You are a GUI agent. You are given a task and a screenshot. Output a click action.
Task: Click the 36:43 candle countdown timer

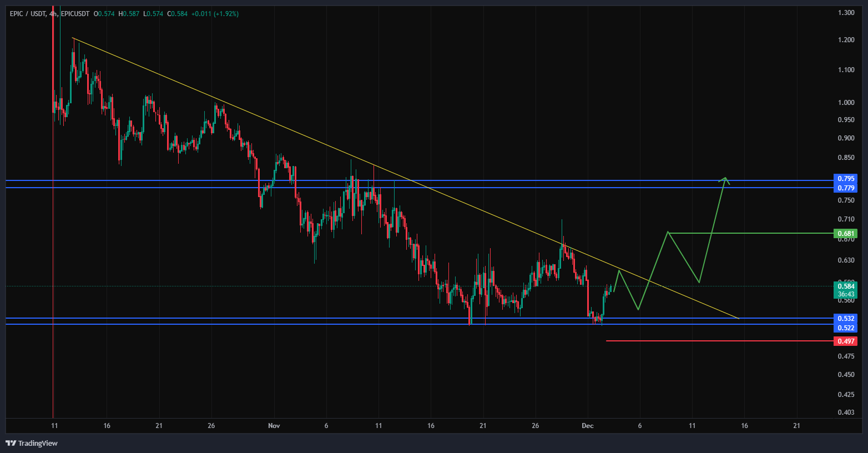pos(846,294)
